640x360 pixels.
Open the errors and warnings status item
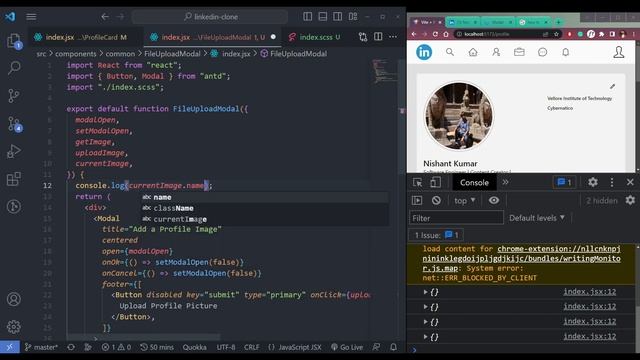click(x=116, y=347)
